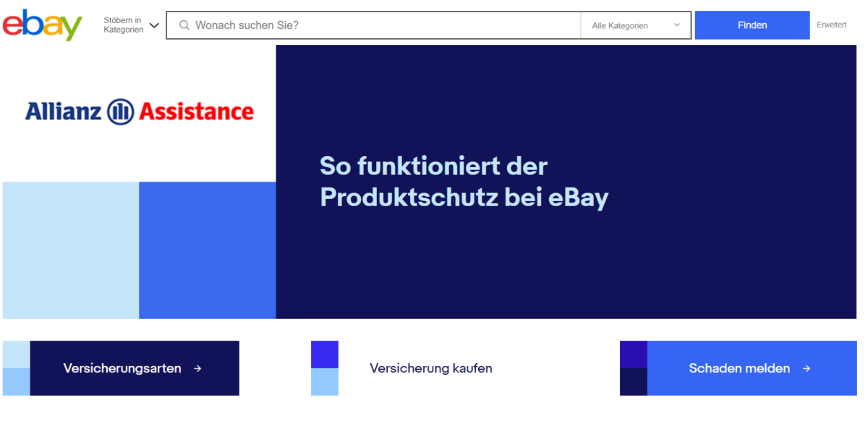Open the Alle Kategorien dropdown
The height and width of the screenshot is (429, 868).
click(636, 25)
